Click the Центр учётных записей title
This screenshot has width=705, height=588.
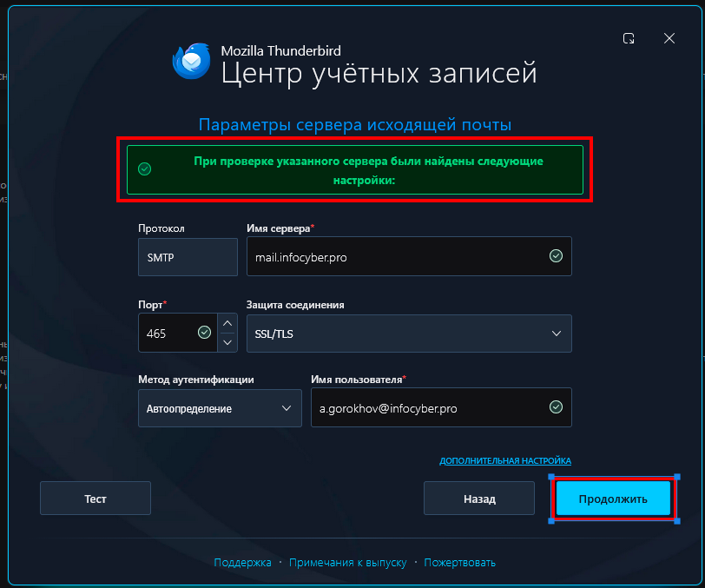[379, 73]
